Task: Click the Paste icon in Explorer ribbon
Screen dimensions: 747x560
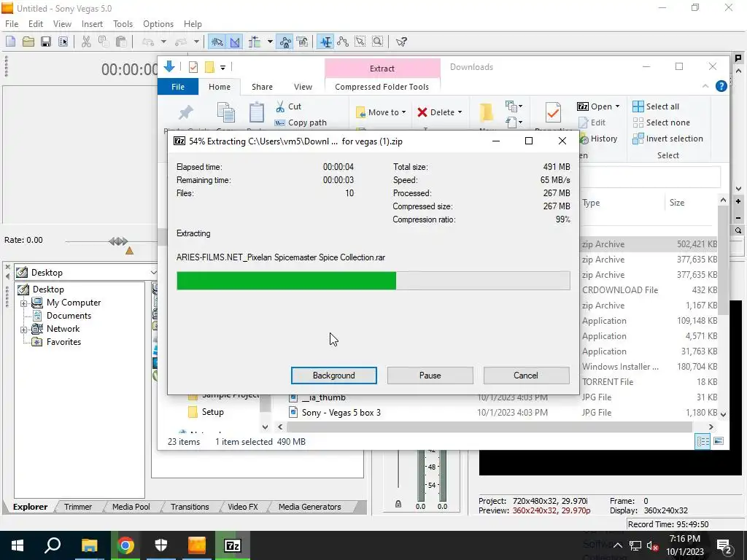Action: [x=256, y=112]
